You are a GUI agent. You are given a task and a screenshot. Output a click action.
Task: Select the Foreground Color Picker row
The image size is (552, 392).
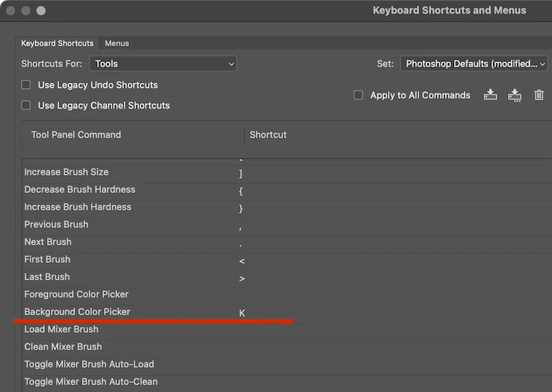287,296
